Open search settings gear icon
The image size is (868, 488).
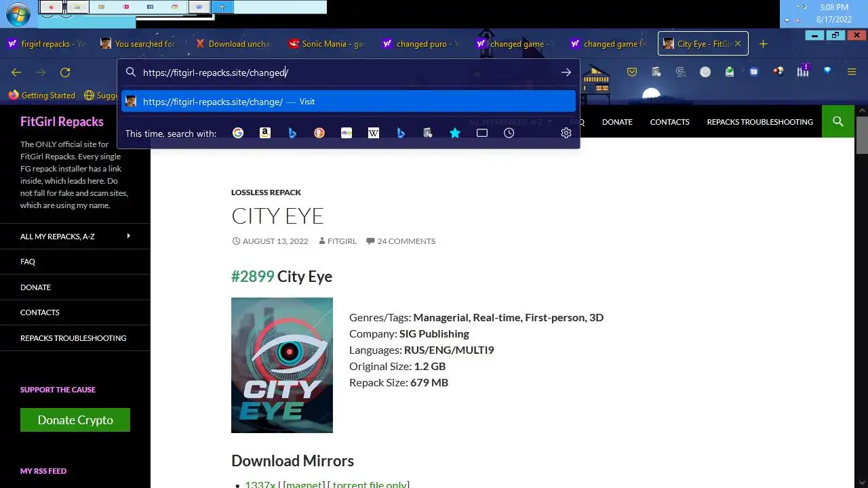[x=566, y=133]
